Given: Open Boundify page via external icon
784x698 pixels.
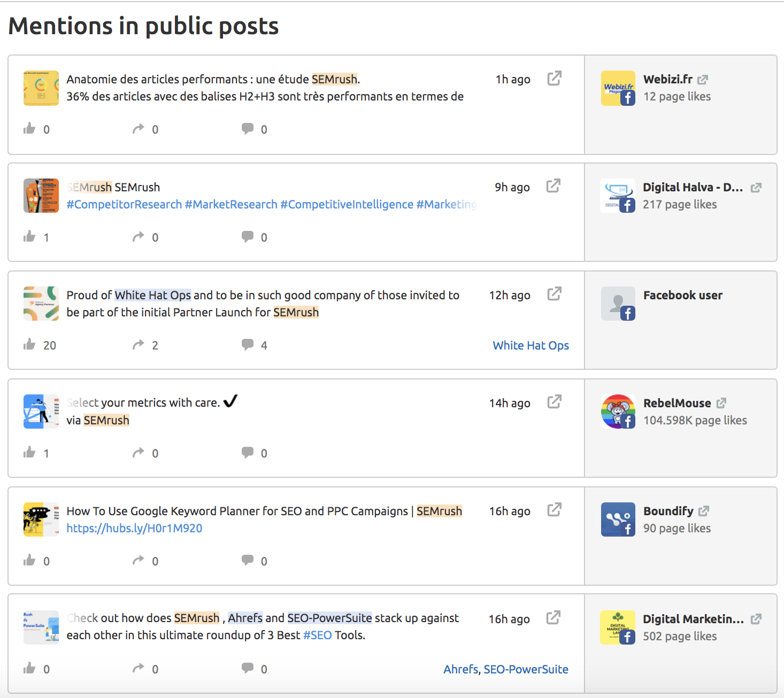Looking at the screenshot, I should pyautogui.click(x=704, y=511).
